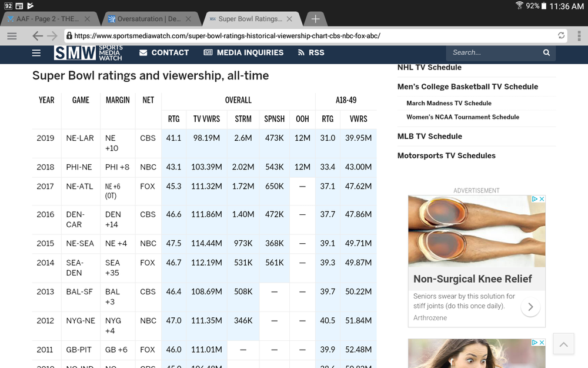The height and width of the screenshot is (368, 588).
Task: Reload the page with the refresh icon
Action: (561, 35)
